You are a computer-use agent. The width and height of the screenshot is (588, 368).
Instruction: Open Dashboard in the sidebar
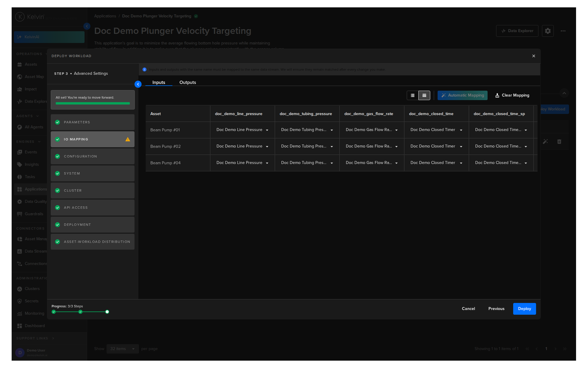click(x=31, y=326)
